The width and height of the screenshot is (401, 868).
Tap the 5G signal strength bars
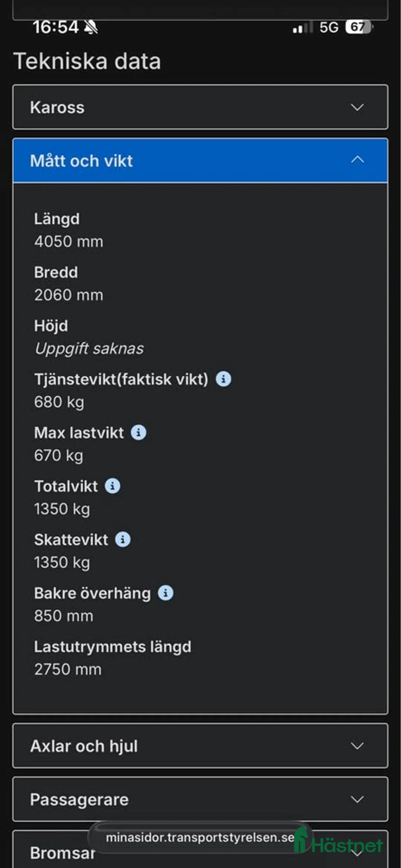pyautogui.click(x=301, y=26)
